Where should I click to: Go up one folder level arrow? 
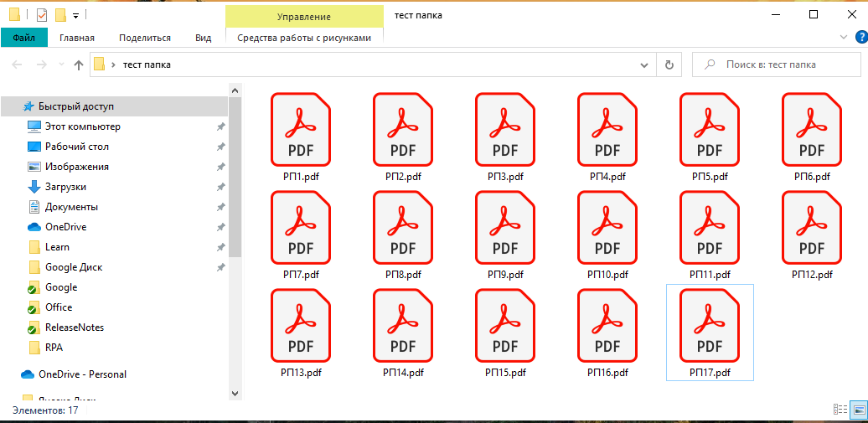pyautogui.click(x=79, y=64)
